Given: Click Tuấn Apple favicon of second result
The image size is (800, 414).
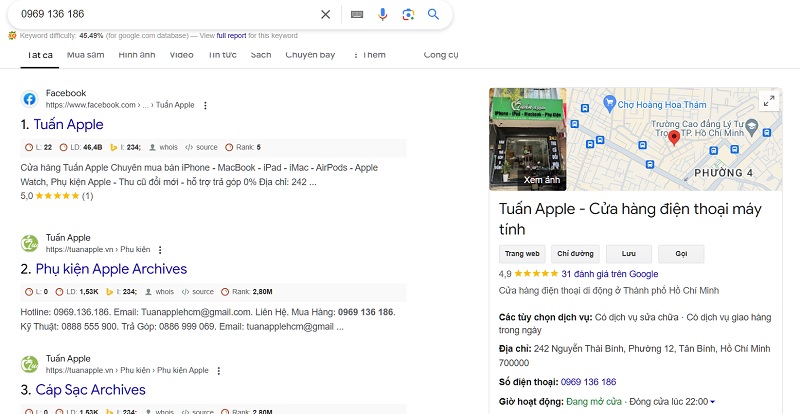Looking at the screenshot, I should point(30,243).
